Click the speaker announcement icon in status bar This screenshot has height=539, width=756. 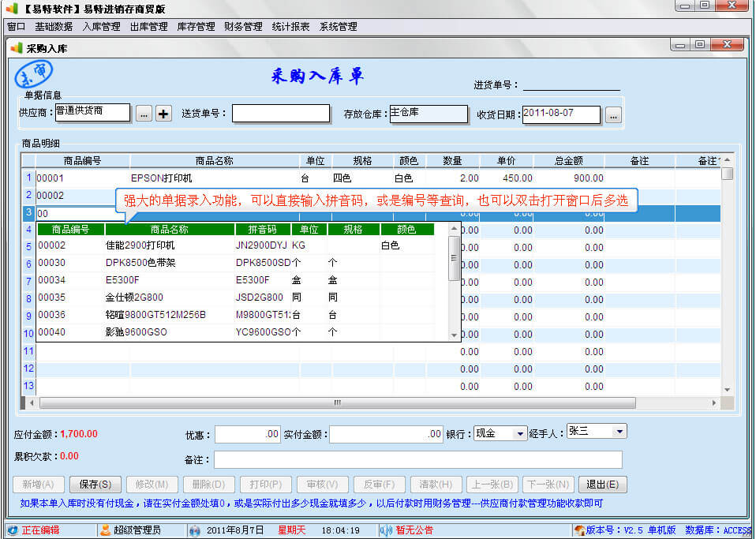point(386,530)
